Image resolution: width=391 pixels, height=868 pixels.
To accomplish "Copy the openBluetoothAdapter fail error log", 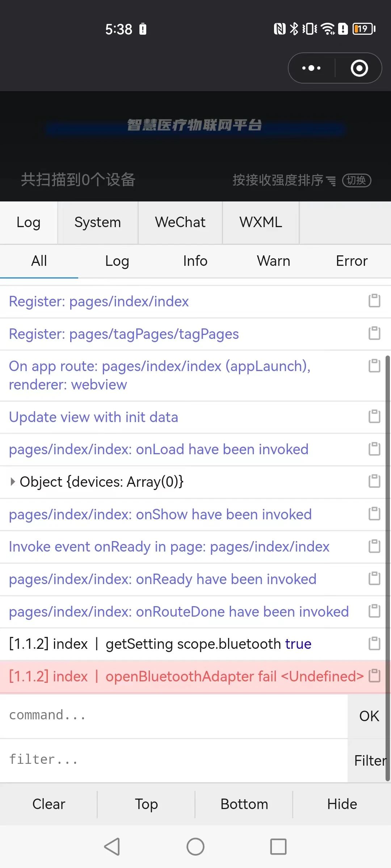I will (x=374, y=676).
